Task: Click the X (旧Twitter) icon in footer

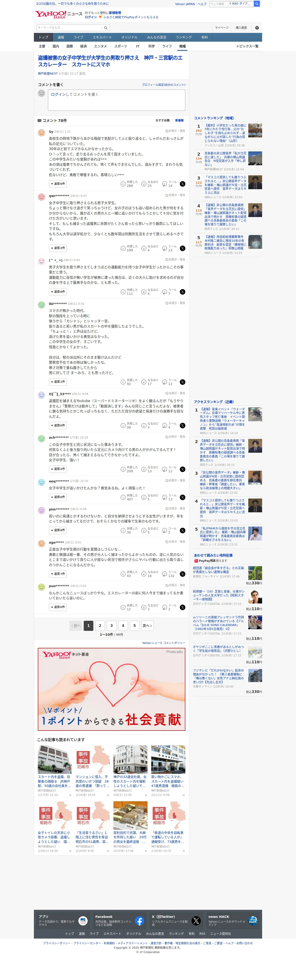Action: click(196, 921)
